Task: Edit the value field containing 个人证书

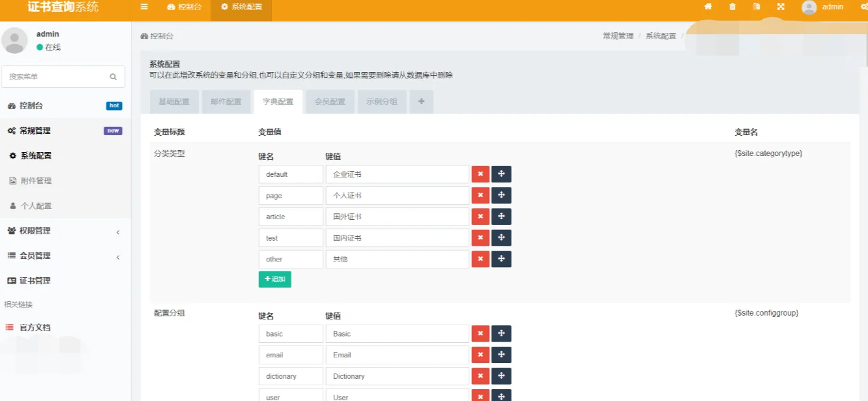Action: click(x=397, y=196)
